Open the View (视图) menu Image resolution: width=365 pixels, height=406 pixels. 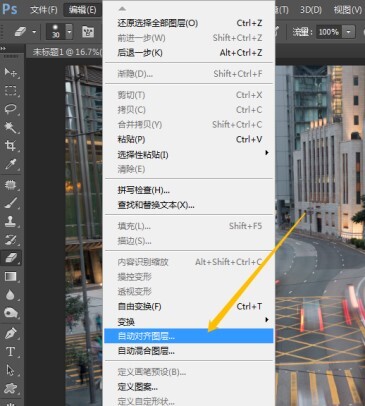[348, 10]
